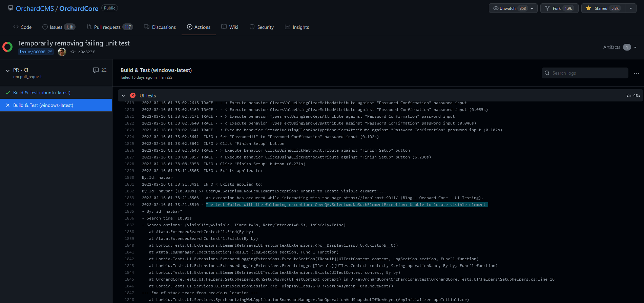Click log line number 1845
Image resolution: width=644 pixels, height=303 pixels.
pos(129,279)
